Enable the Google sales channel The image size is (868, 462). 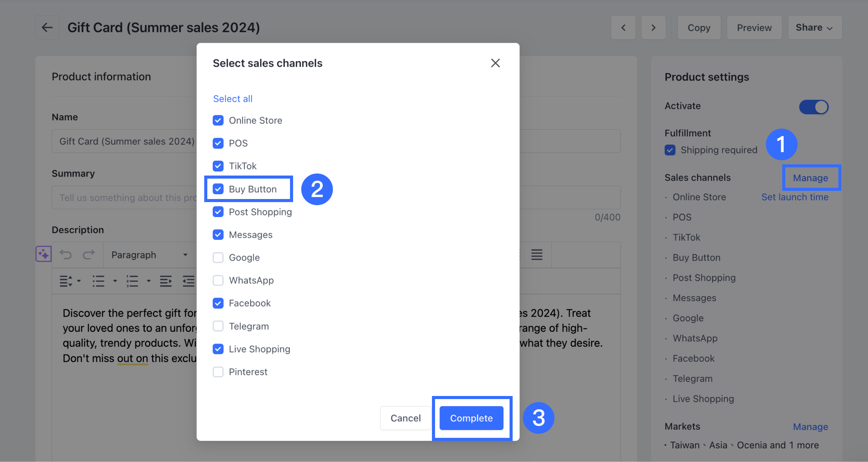coord(218,258)
